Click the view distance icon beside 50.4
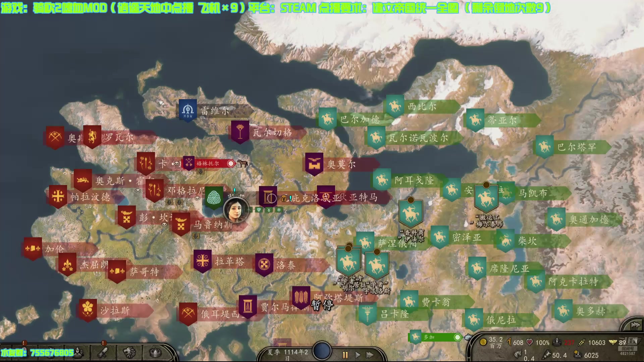 546,355
